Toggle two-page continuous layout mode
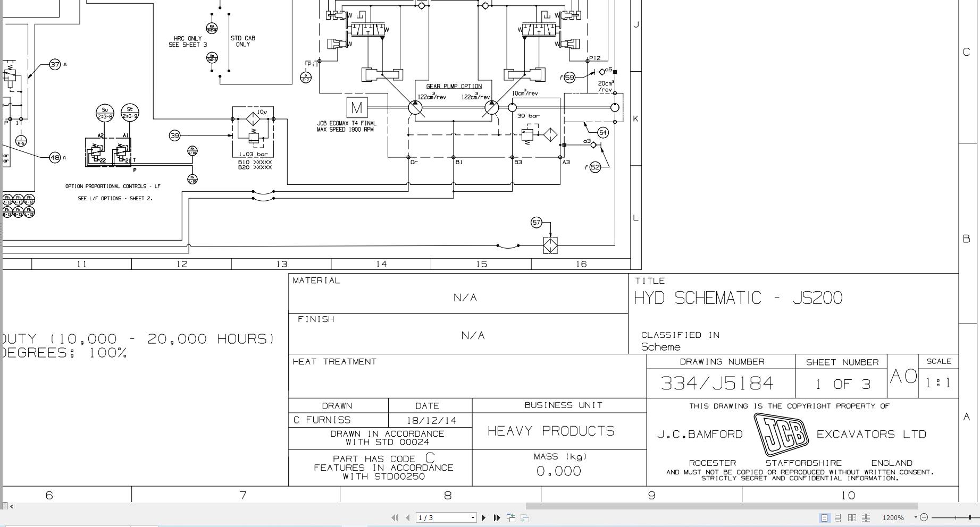The image size is (980, 527). [x=866, y=517]
